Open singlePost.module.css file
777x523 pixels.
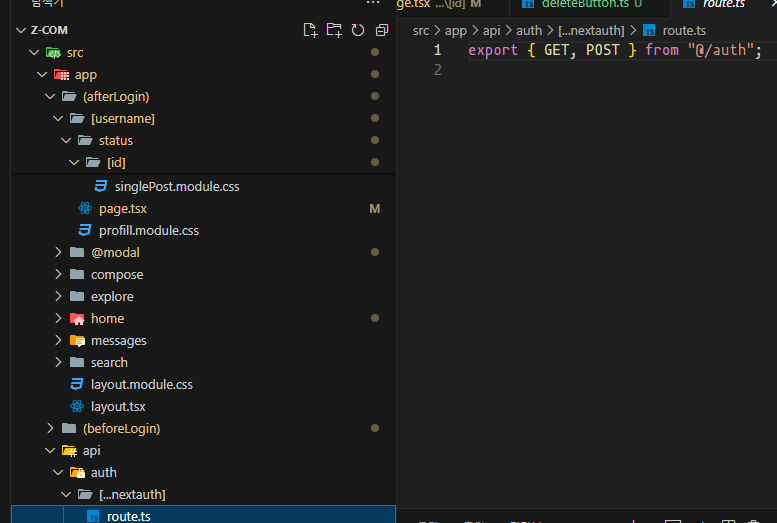[x=177, y=186]
